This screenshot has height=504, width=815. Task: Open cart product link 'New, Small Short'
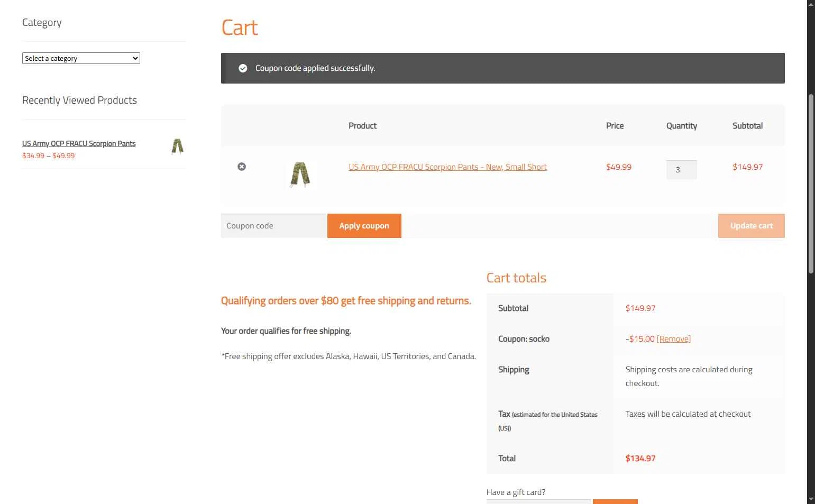[x=447, y=167]
